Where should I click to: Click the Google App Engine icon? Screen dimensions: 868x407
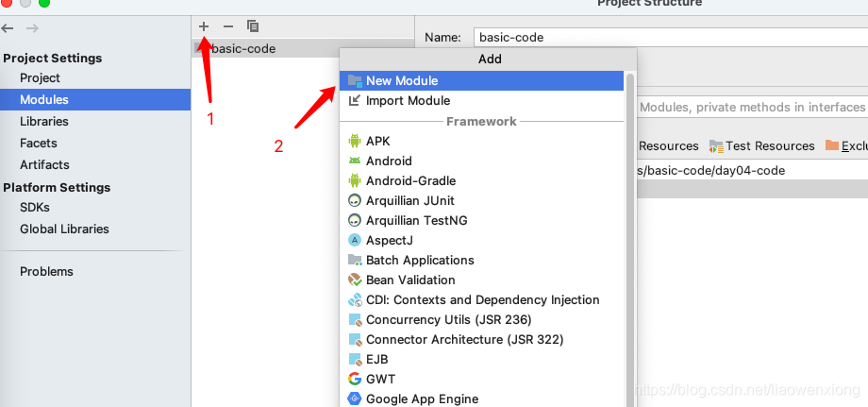click(355, 399)
